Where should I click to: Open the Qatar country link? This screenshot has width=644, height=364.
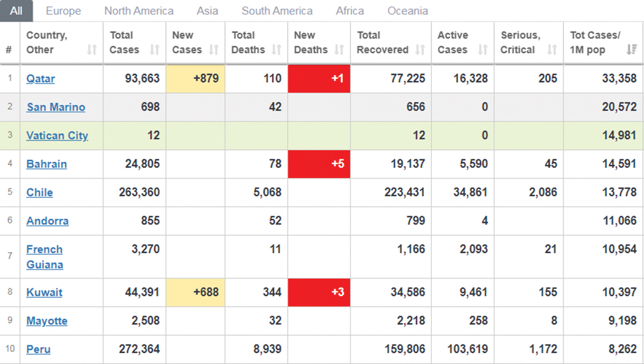tap(41, 79)
